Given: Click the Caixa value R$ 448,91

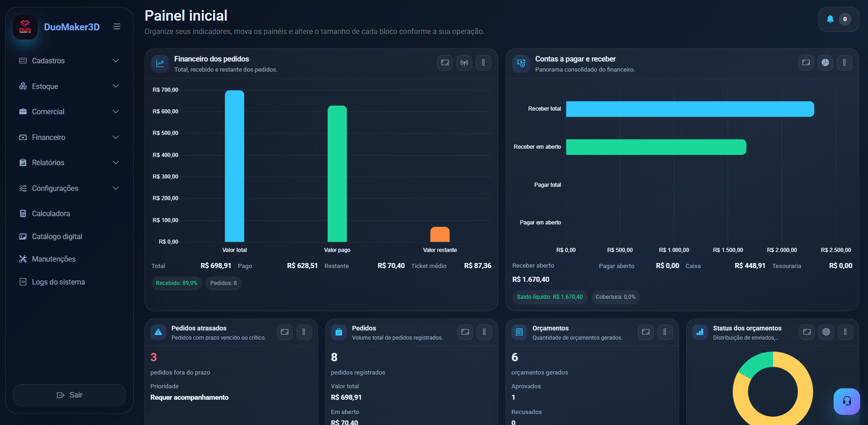Looking at the screenshot, I should 750,266.
